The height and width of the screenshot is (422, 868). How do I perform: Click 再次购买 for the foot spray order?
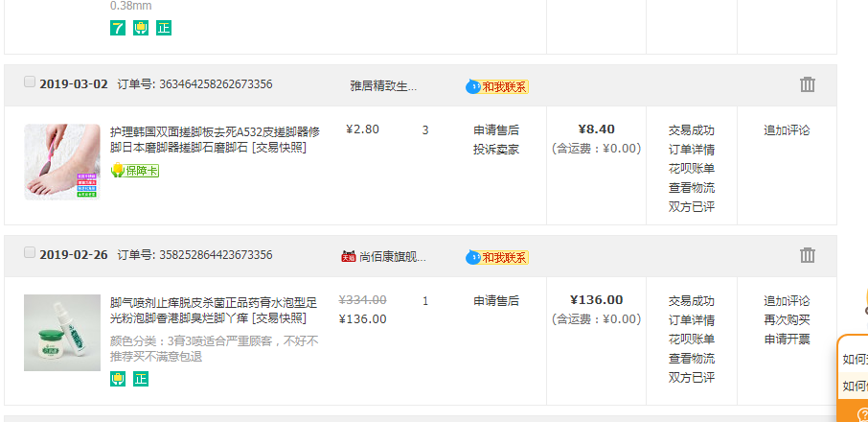(x=787, y=320)
